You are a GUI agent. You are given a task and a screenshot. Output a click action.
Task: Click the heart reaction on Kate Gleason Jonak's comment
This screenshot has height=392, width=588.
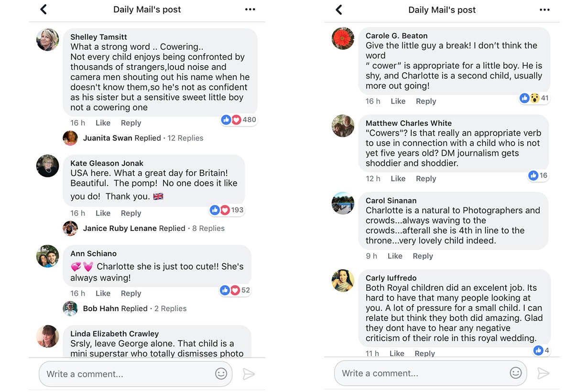tap(225, 210)
